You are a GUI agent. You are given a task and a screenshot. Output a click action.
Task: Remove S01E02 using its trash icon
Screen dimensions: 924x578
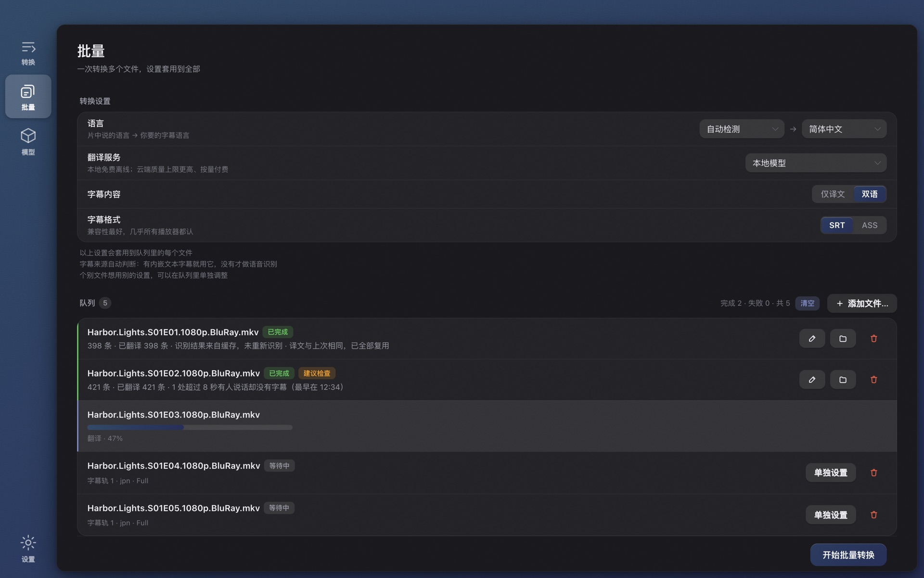point(873,380)
